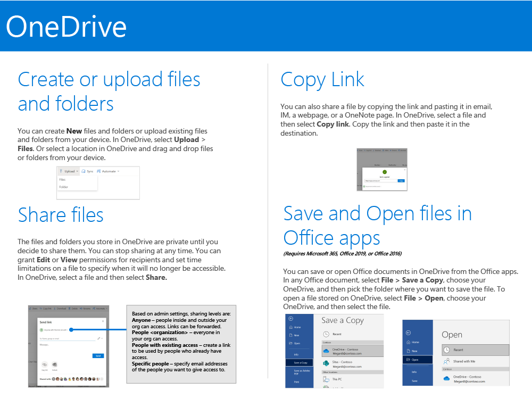This screenshot has height=399, width=532.
Task: Open the Upload dropdown in OneDrive toolbar
Action: tap(69, 171)
